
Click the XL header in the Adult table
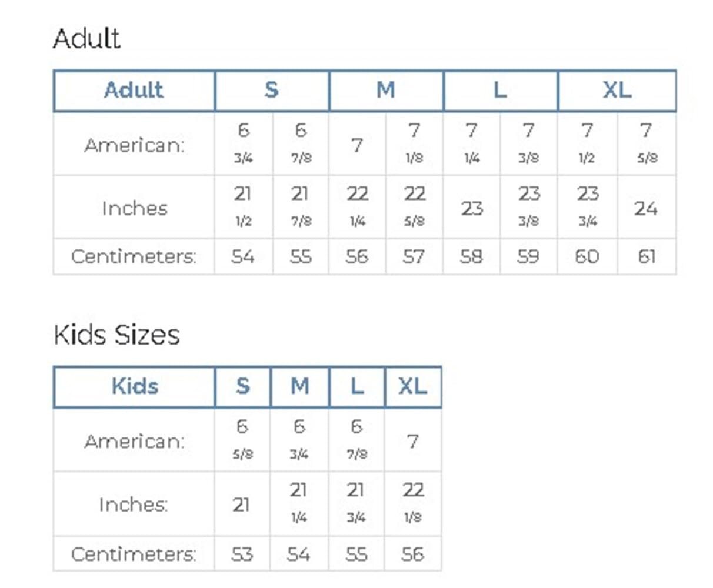(x=617, y=91)
